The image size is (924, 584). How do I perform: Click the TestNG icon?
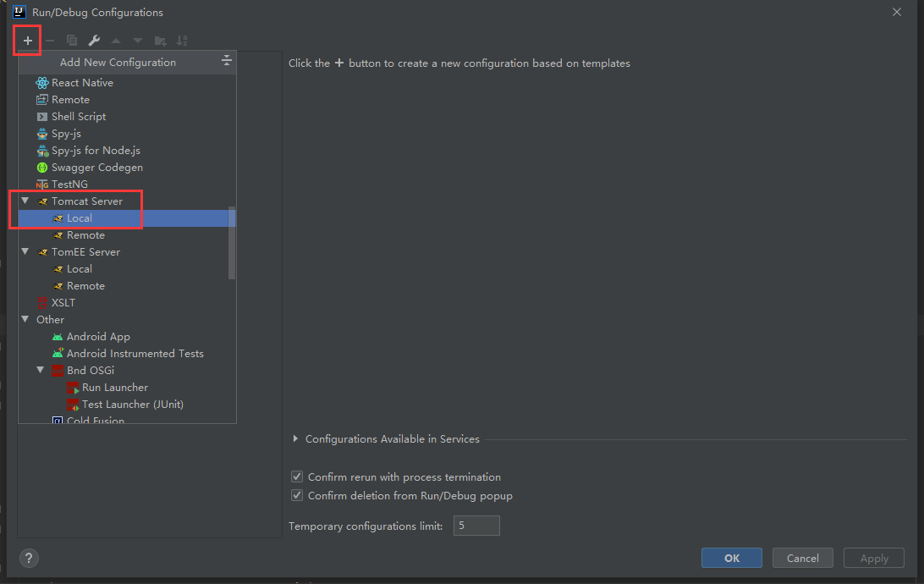41,185
